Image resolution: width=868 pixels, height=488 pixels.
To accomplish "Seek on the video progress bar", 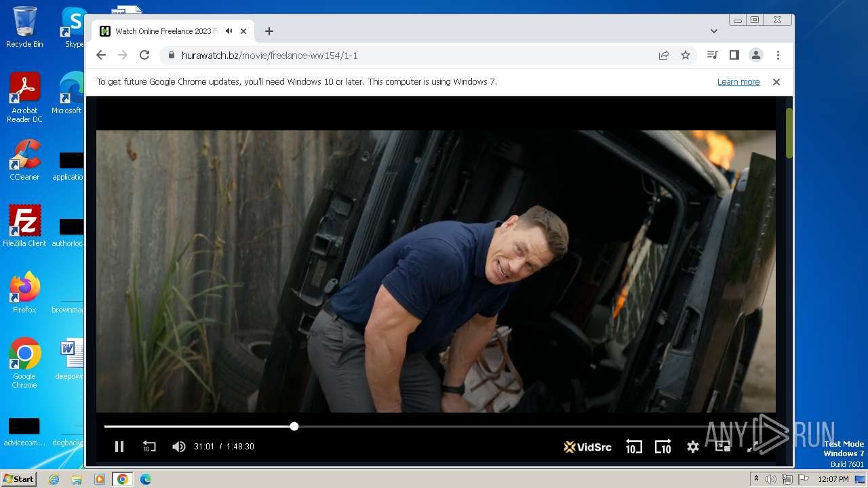I will (x=435, y=426).
